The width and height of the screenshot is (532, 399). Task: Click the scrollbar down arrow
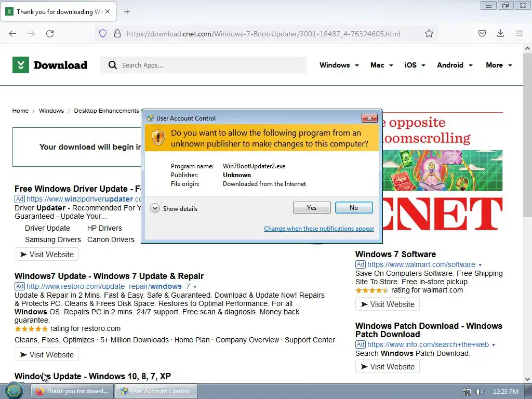click(527, 379)
